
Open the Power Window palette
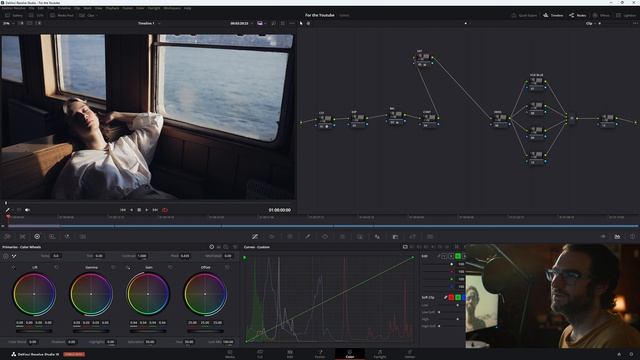coord(325,236)
